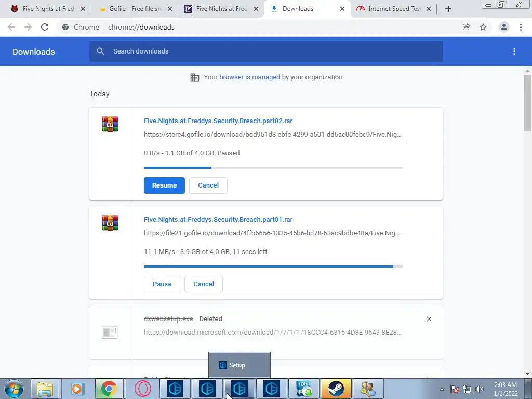The image size is (532, 399).
Task: Click the site info Chrome icon
Action: [x=65, y=27]
